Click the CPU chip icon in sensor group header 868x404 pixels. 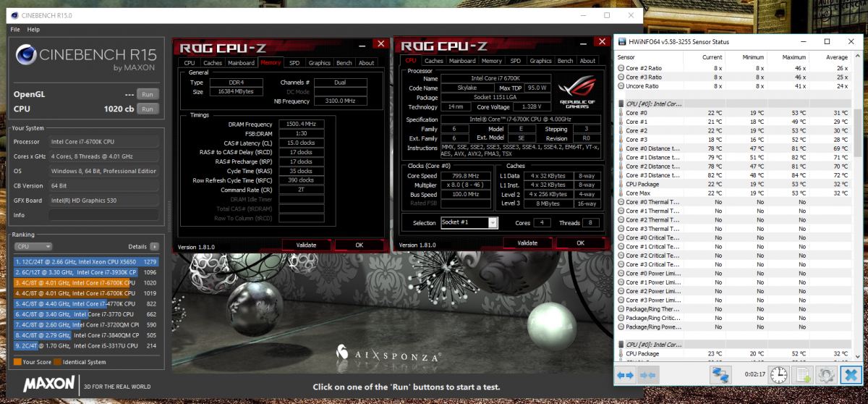(621, 104)
